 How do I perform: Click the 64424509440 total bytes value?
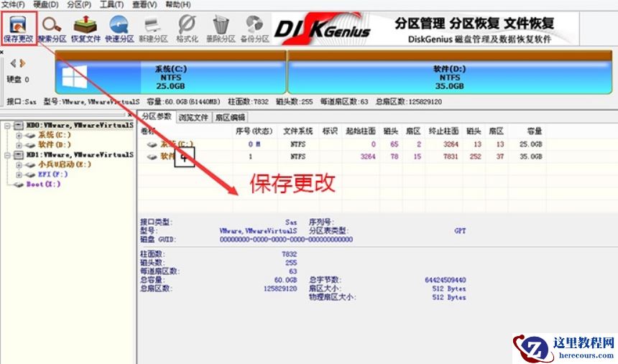[446, 280]
